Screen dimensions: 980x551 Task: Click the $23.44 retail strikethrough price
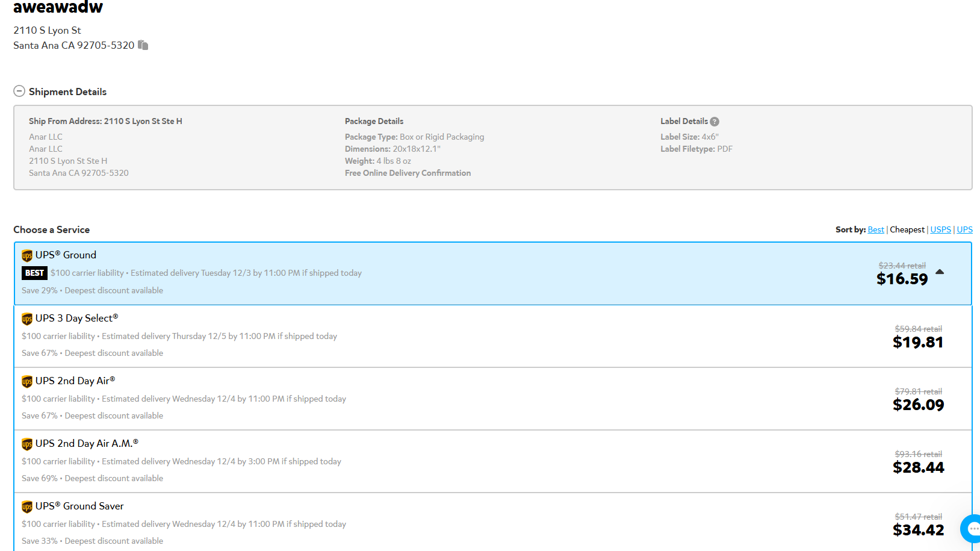pyautogui.click(x=902, y=266)
